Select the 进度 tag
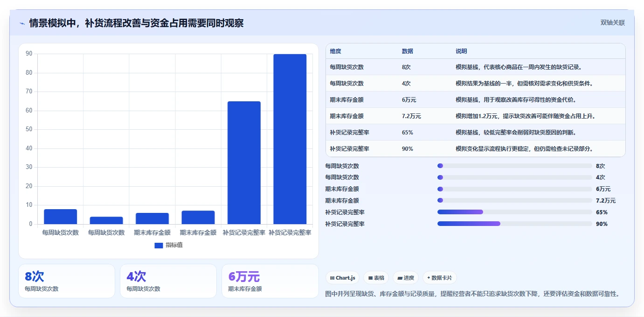The width and height of the screenshot is (644, 317). point(406,278)
